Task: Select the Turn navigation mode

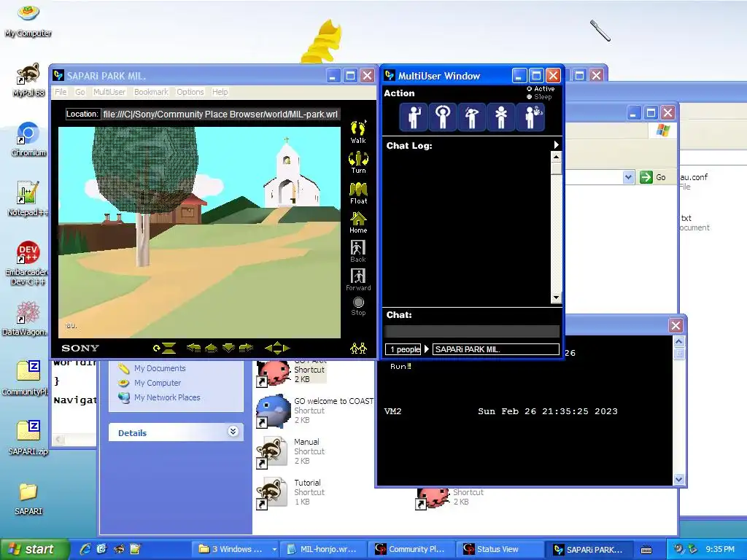Action: coord(358,163)
